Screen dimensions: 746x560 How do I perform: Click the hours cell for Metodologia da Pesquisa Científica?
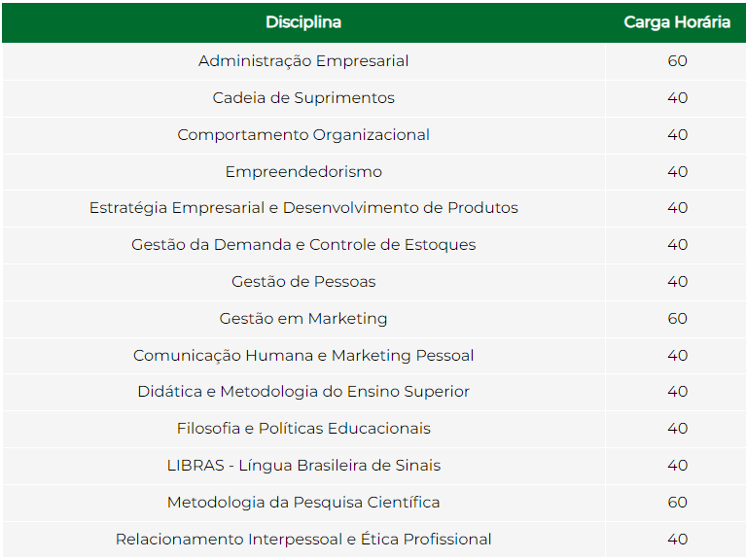click(677, 503)
